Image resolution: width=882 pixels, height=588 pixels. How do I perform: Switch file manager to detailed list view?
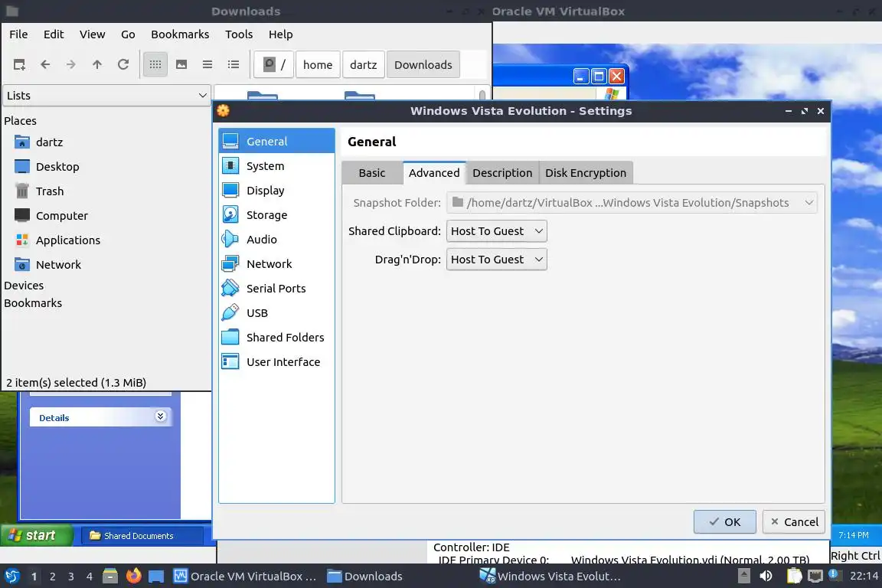point(234,65)
